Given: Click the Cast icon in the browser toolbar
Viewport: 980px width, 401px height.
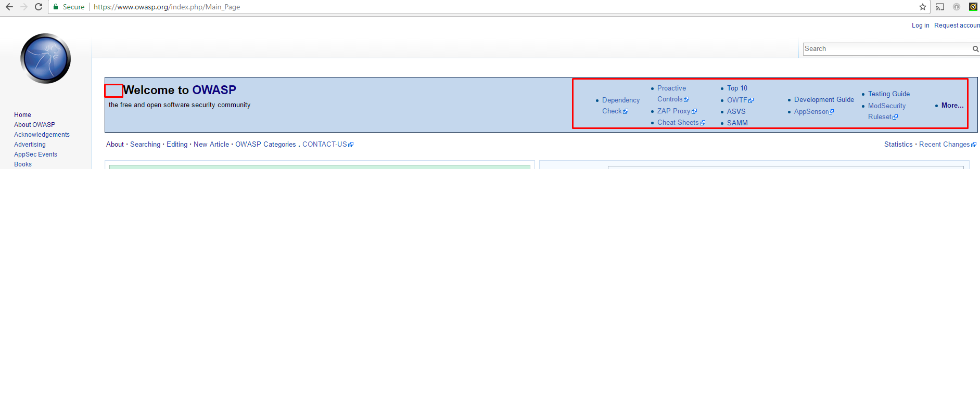Looking at the screenshot, I should 940,7.
